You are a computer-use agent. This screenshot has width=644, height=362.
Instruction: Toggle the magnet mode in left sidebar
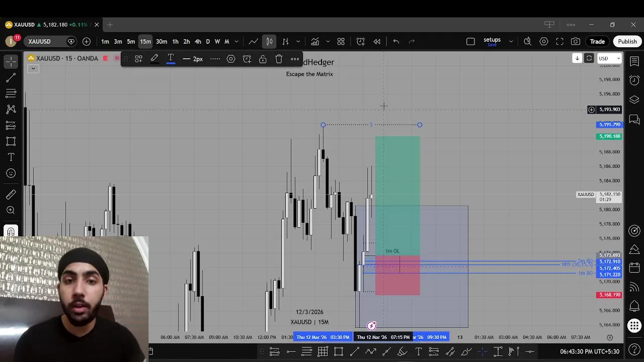click(x=11, y=231)
